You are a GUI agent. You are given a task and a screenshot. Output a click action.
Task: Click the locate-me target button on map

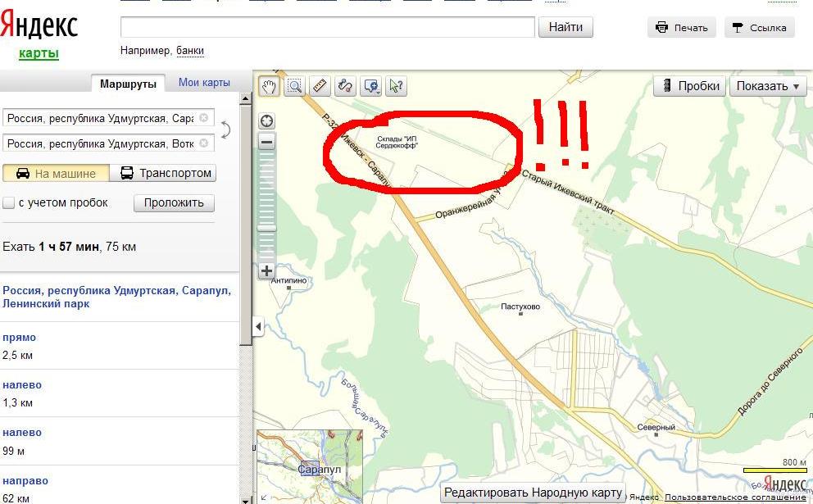[267, 121]
